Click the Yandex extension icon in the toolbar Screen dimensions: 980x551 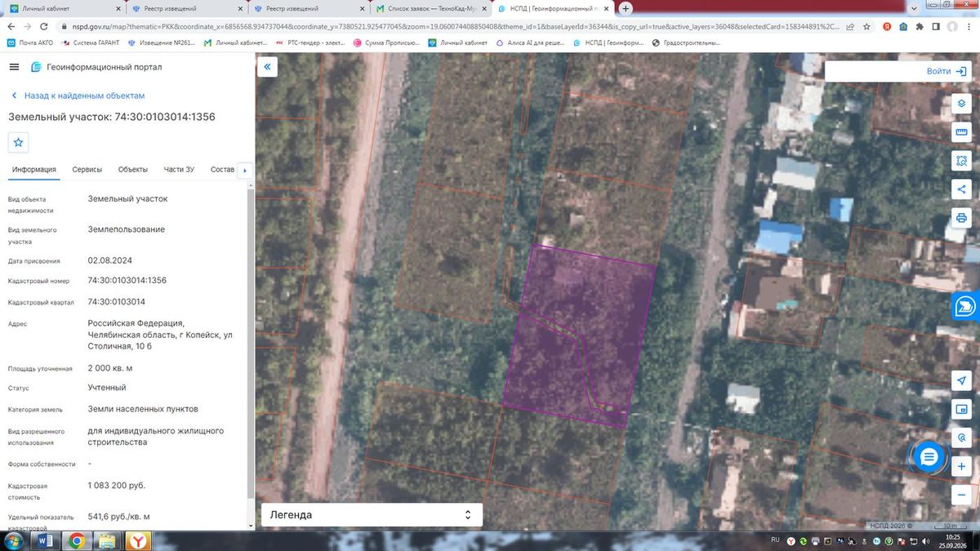885,26
